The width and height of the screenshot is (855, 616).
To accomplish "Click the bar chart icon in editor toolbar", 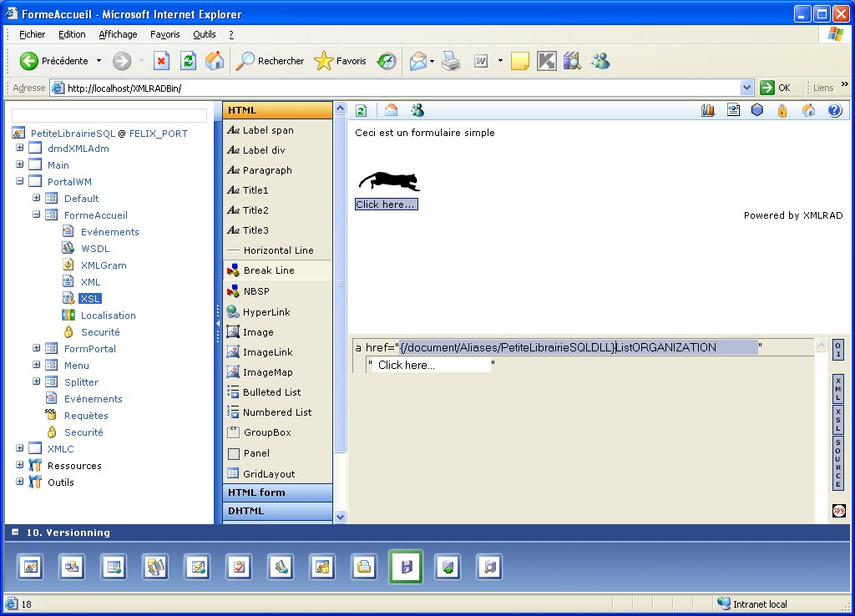I will [708, 110].
